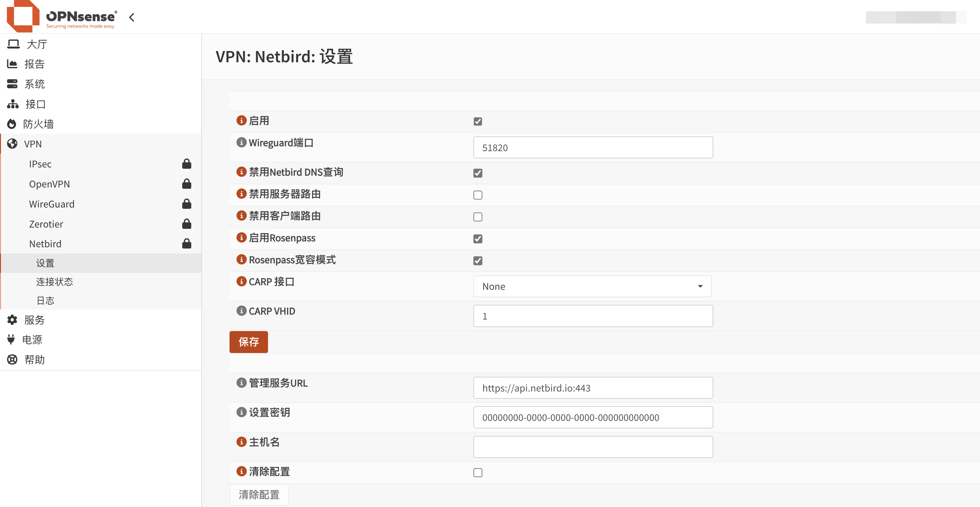980x507 pixels.
Task: Click info icon beside Wireguard端口
Action: click(x=241, y=143)
